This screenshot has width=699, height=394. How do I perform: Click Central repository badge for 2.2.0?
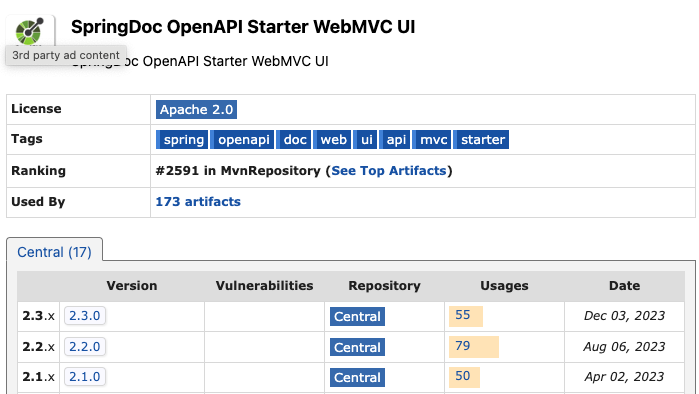coord(358,347)
